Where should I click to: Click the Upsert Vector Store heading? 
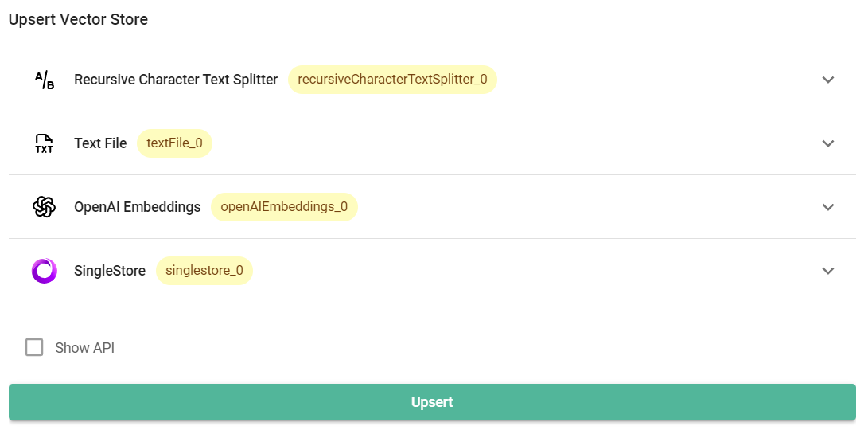(78, 20)
